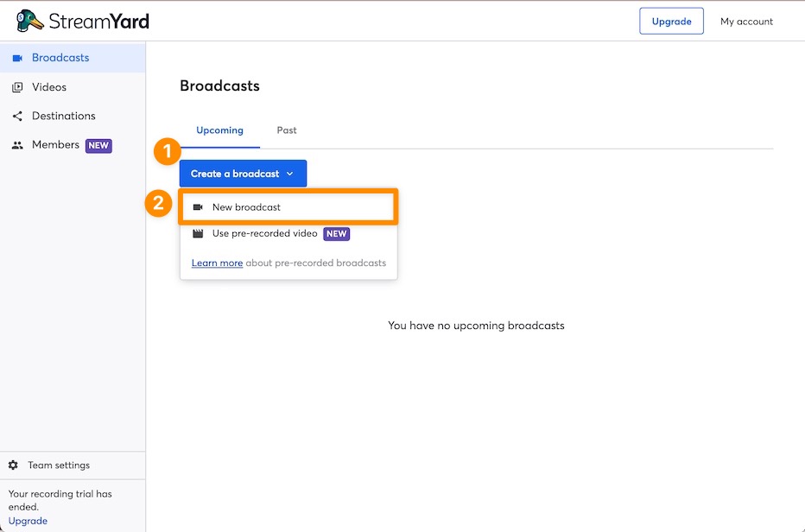Click the camera icon beside New broadcast
This screenshot has height=532, width=805.
(x=198, y=207)
